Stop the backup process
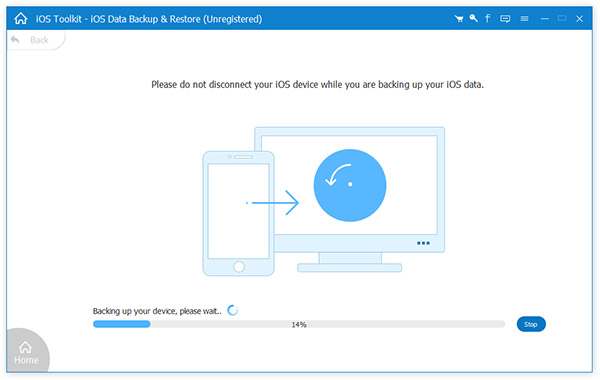The image size is (600, 380). [531, 324]
